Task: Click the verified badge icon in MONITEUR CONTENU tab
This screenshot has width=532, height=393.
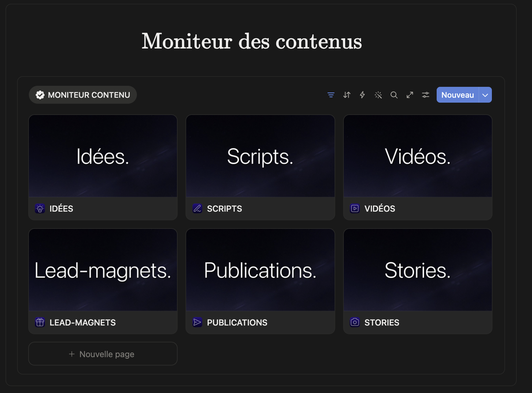Action: (40, 95)
